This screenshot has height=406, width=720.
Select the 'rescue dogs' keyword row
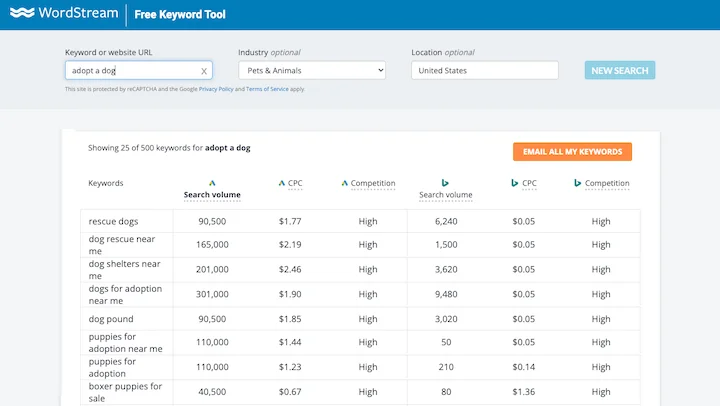(x=113, y=221)
